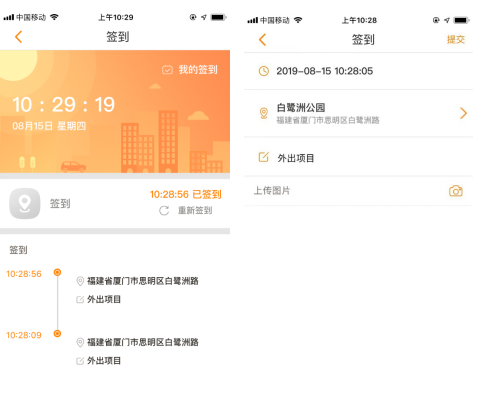Submit check-in with 提交 button
This screenshot has width=478, height=404.
[456, 40]
